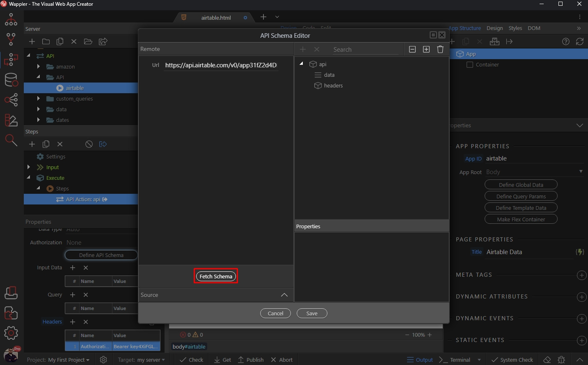Remove selected Headers row with X
This screenshot has height=365, width=588.
pyautogui.click(x=86, y=322)
